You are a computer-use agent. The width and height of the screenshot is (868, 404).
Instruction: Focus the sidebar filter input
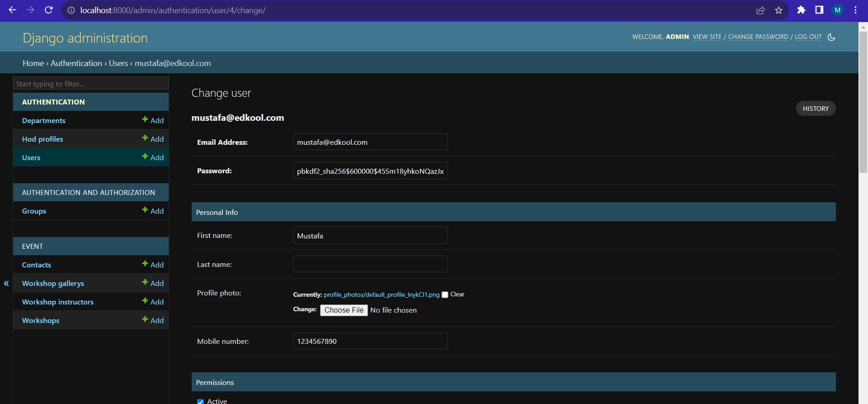91,84
